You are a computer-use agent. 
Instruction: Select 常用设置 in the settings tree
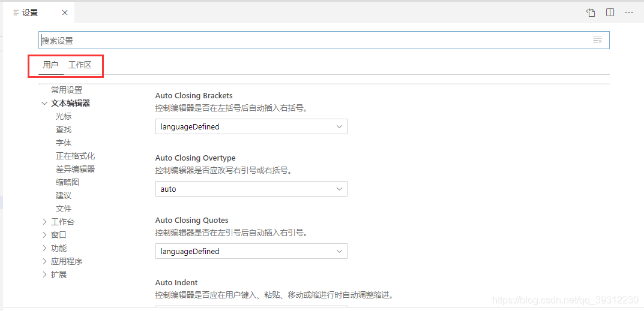pos(67,90)
